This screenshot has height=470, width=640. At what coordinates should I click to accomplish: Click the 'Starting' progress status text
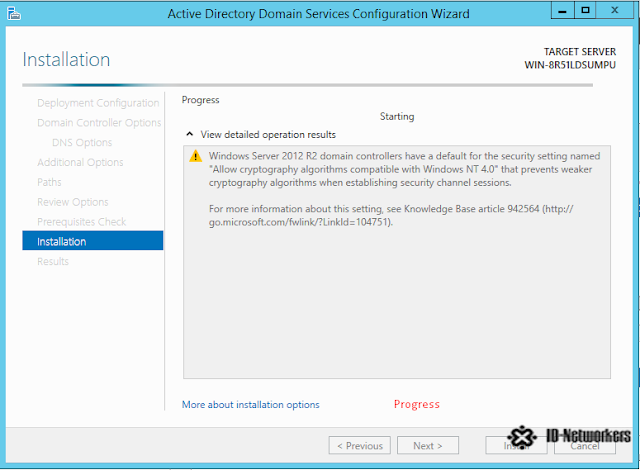(397, 117)
